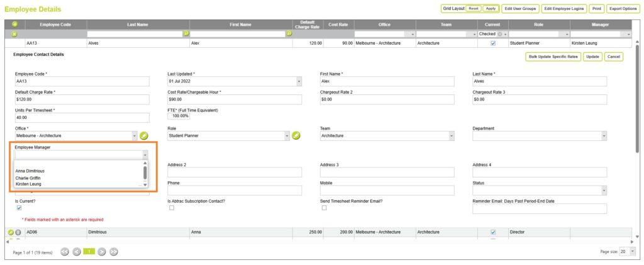
Task: Click the horizontal scrollbar right arrow of grid
Action: [x=632, y=242]
